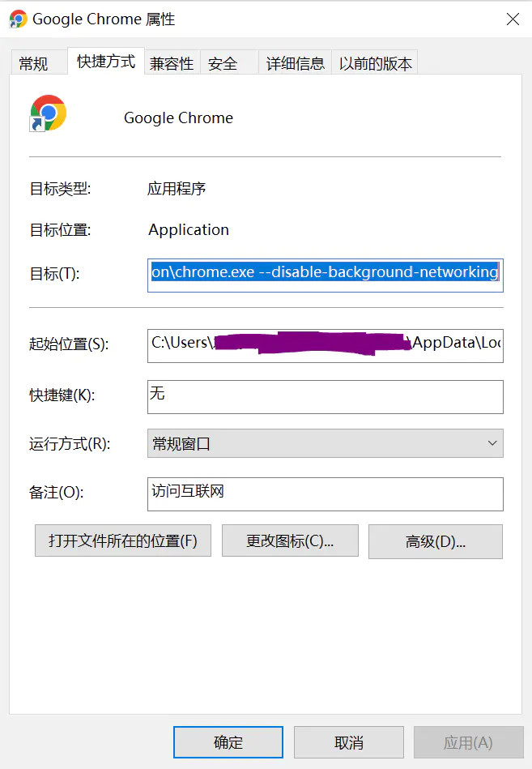Click the 备注 comment field
This screenshot has height=769, width=532.
pos(325,493)
